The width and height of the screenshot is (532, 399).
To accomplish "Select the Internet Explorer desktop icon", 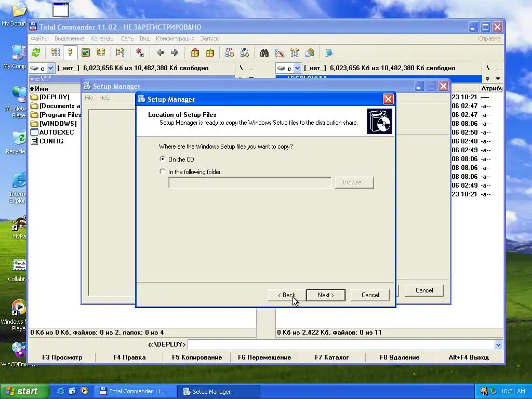I will [18, 188].
